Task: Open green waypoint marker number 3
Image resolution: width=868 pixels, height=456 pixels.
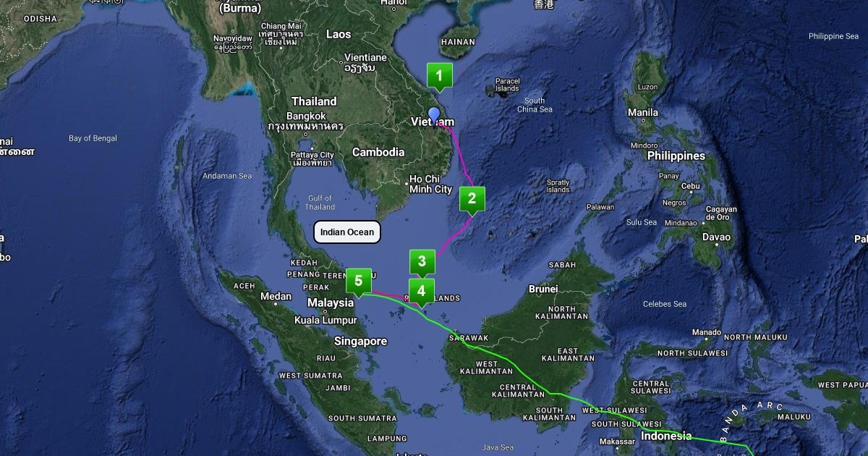Action: (x=422, y=261)
